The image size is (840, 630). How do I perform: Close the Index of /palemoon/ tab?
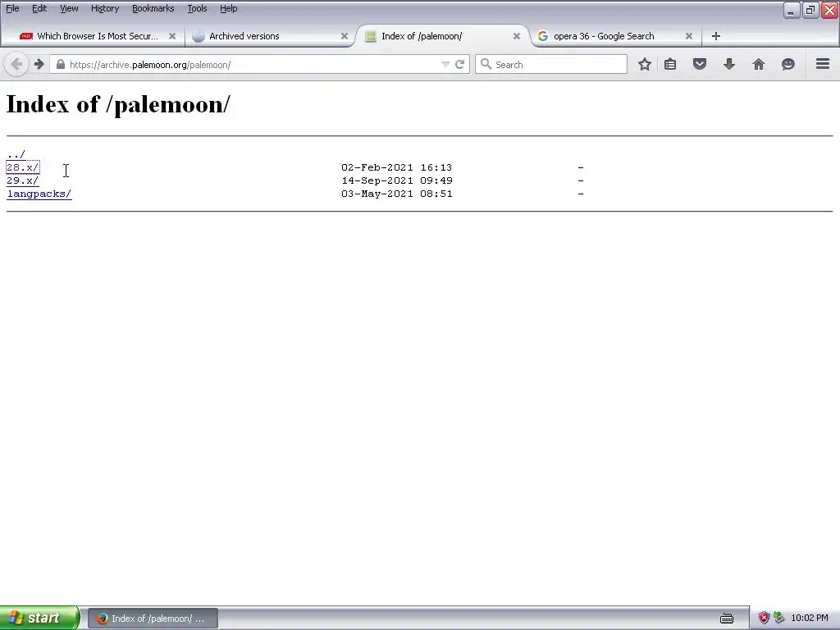coord(517,36)
